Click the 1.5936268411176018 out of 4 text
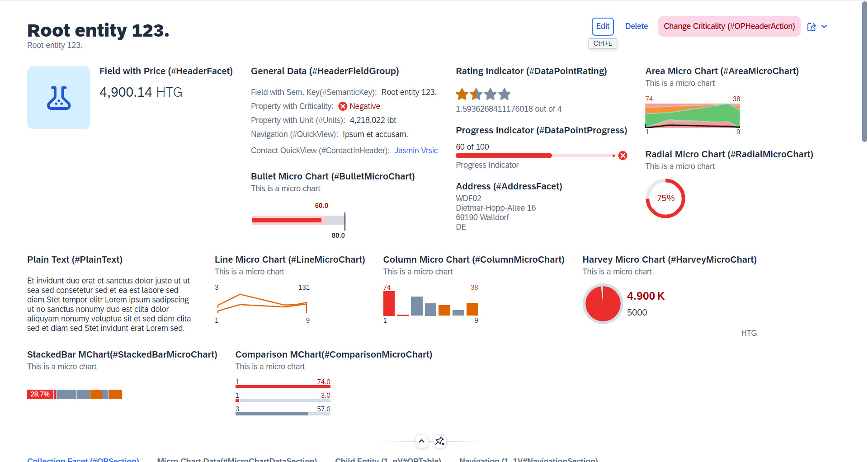The width and height of the screenshot is (868, 462). pyautogui.click(x=509, y=109)
